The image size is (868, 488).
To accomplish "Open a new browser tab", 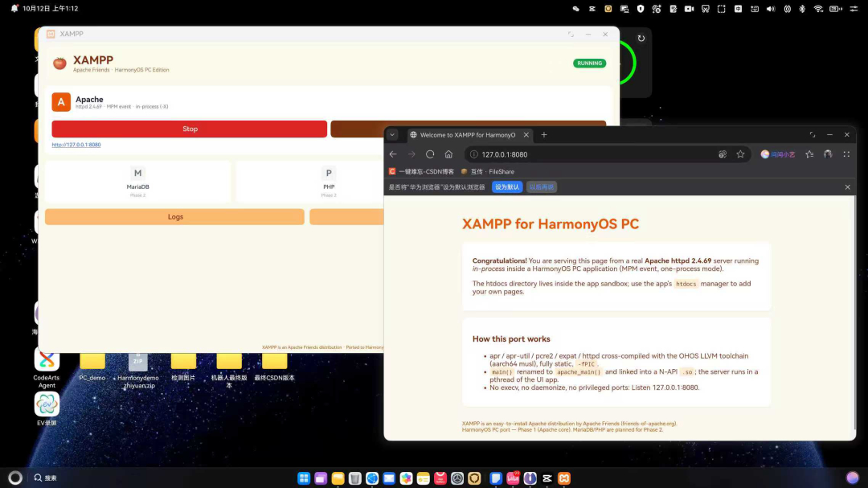I will pos(543,134).
